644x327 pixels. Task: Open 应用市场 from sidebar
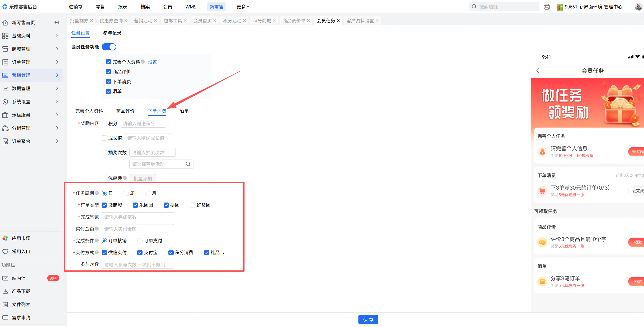pos(21,238)
